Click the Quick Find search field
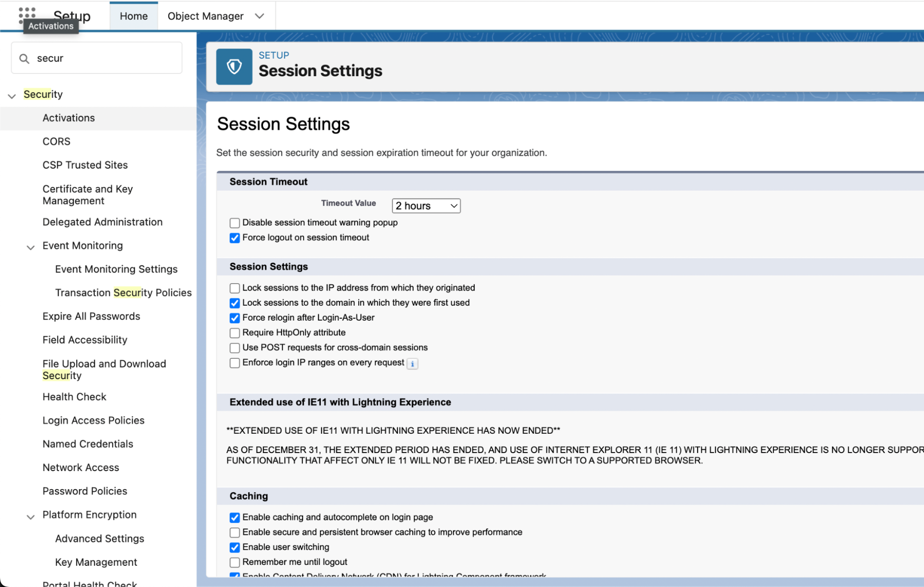The image size is (924, 587). [x=106, y=58]
